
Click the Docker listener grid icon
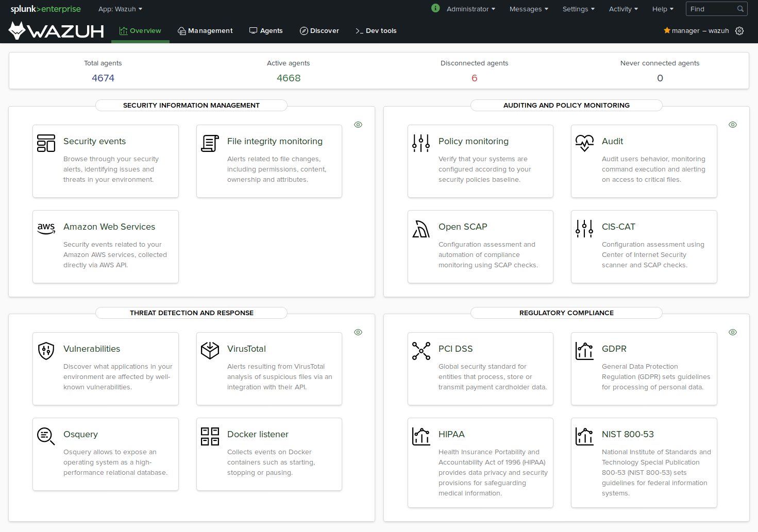coord(210,436)
